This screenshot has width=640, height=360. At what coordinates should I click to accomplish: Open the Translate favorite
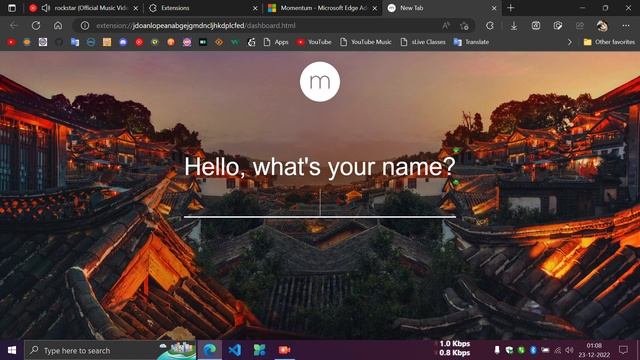[471, 42]
